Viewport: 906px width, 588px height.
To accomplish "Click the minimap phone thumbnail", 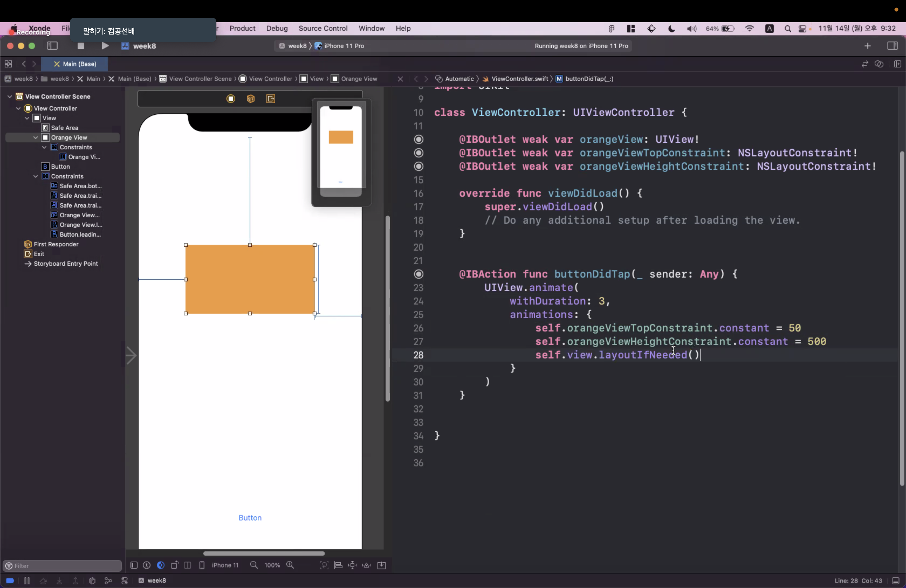I will (x=341, y=151).
